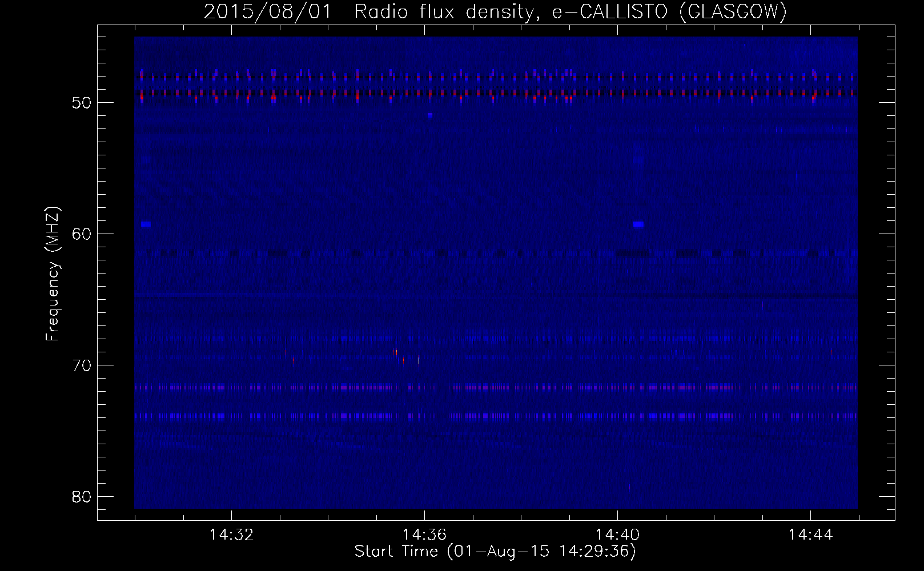
Task: Select the "Frequency (MHZ)" y-axis label
Action: pyautogui.click(x=53, y=274)
